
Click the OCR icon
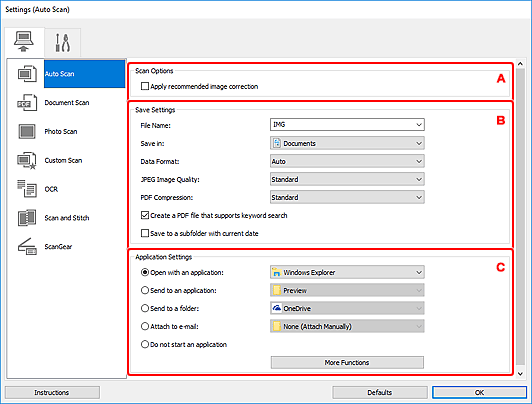27,189
